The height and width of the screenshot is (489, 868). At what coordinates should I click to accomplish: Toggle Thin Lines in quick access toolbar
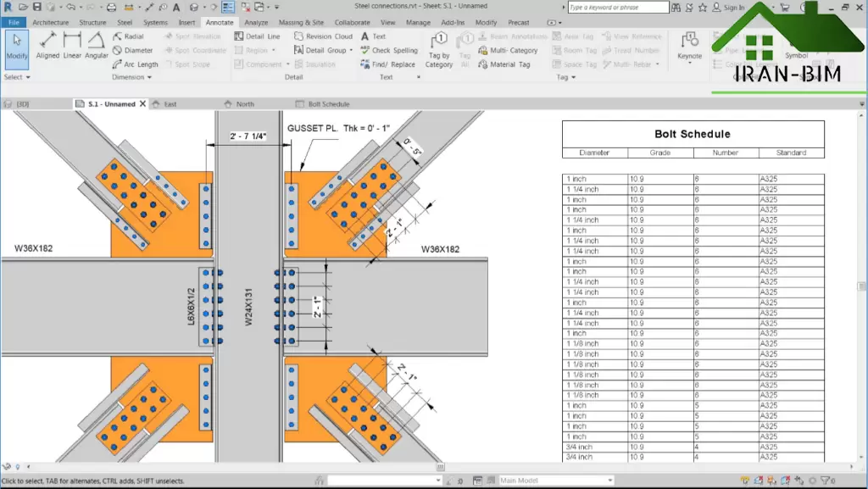[x=227, y=8]
